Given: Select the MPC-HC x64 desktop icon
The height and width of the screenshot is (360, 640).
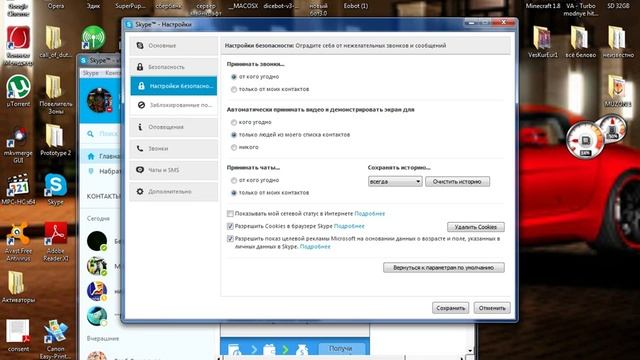Looking at the screenshot, I should click(18, 189).
